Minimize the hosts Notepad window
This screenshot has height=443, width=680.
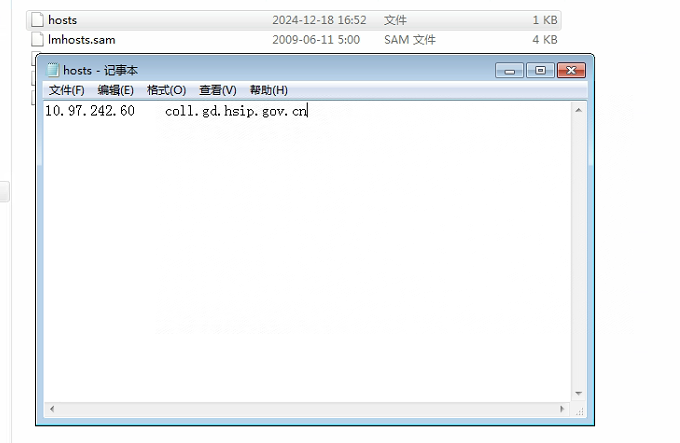tap(510, 71)
